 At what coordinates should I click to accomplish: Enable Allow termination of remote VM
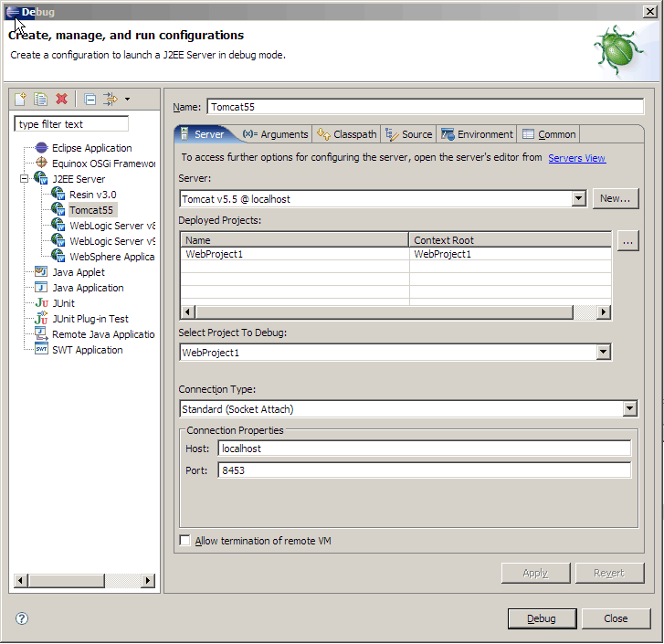pyautogui.click(x=185, y=541)
